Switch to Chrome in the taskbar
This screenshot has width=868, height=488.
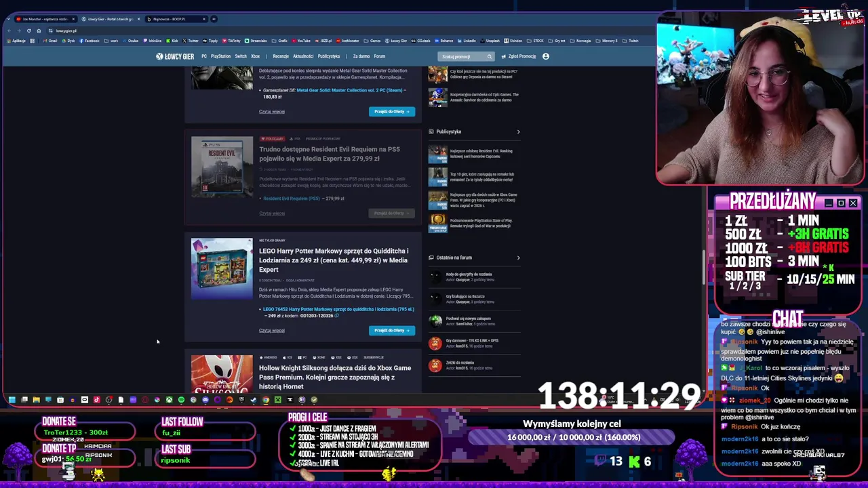click(266, 400)
